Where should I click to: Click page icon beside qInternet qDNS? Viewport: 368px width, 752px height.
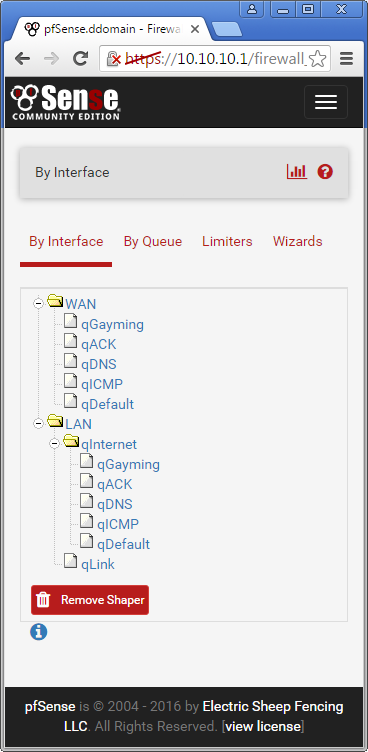[x=86, y=501]
